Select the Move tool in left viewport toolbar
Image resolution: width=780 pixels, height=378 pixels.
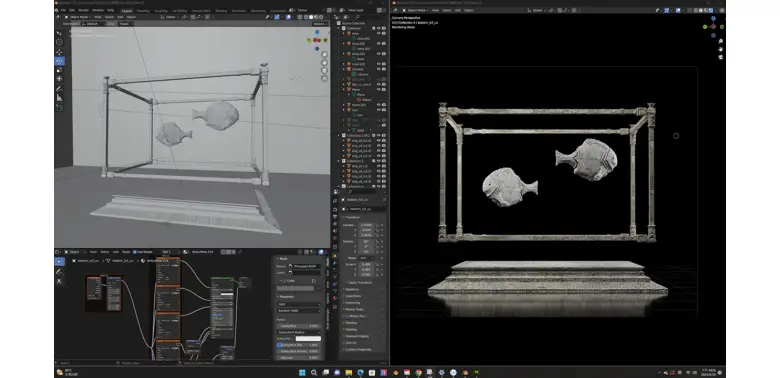coord(59,51)
